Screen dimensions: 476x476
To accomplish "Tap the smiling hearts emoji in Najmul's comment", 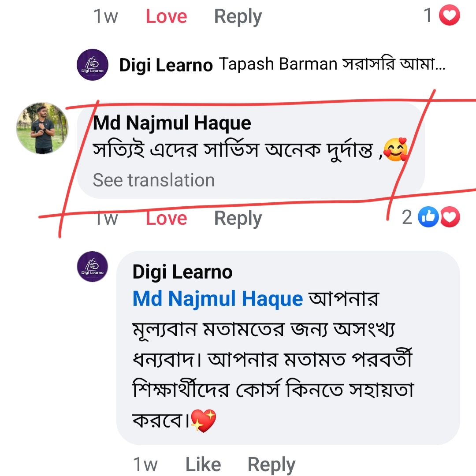I will [x=395, y=150].
